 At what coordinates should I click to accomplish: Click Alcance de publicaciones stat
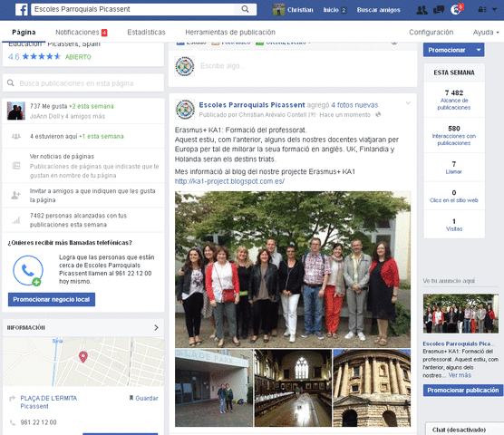tap(454, 100)
